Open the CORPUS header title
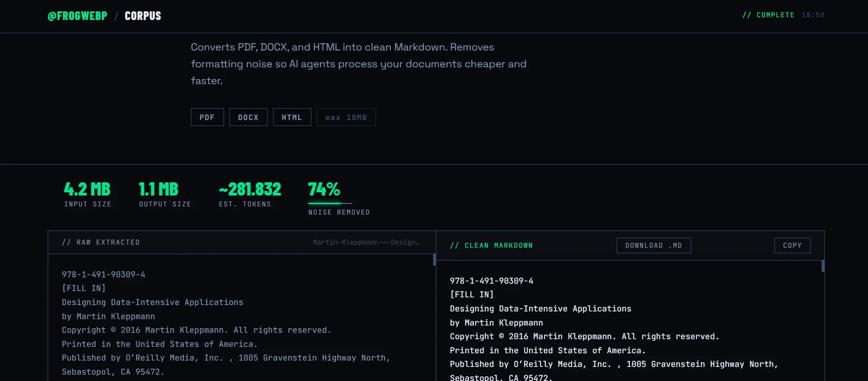The height and width of the screenshot is (381, 868). tap(143, 16)
